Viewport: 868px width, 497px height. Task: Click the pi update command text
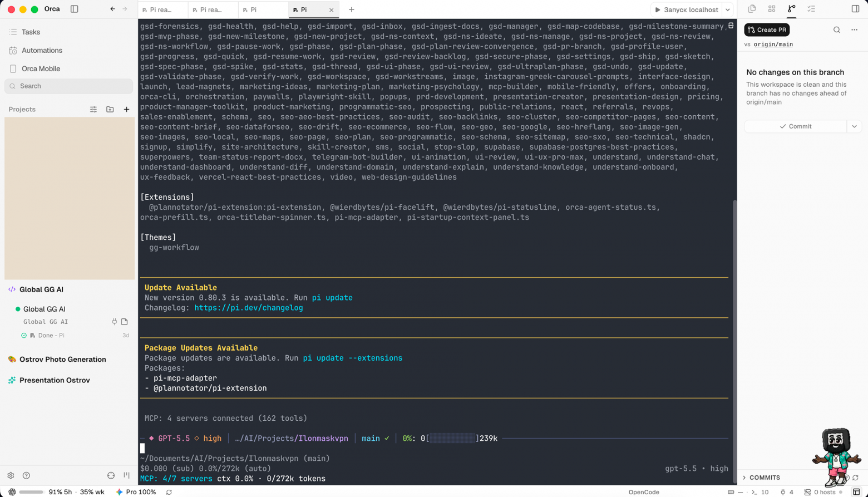332,298
